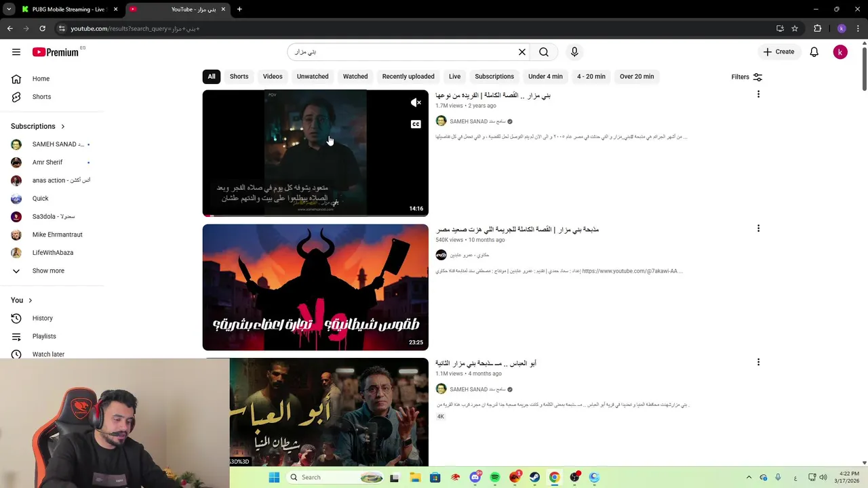
Task: Filter results by Subscriptions chip
Action: pyautogui.click(x=494, y=77)
